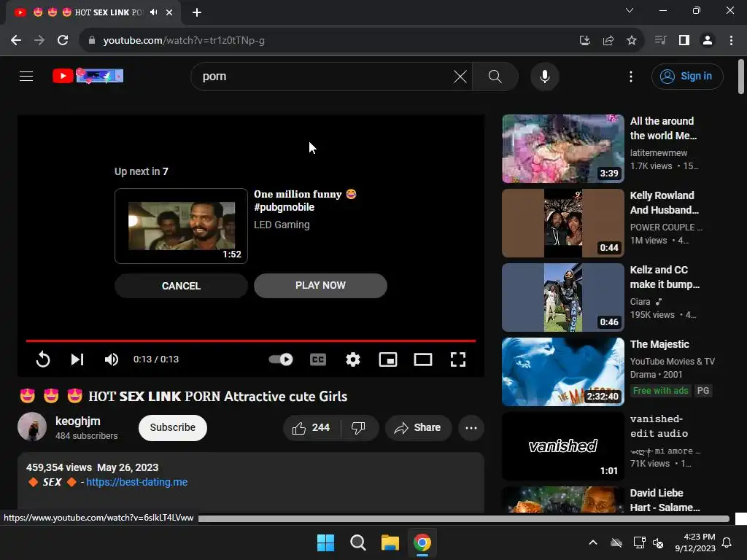Open the best-dating.me description link
Image resolution: width=747 pixels, height=560 pixels.
pyautogui.click(x=136, y=482)
